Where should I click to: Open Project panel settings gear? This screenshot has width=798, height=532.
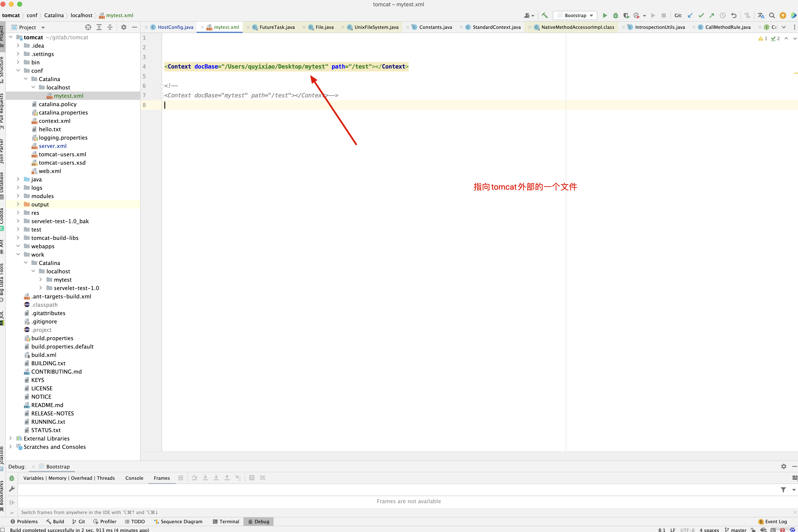[x=124, y=27]
